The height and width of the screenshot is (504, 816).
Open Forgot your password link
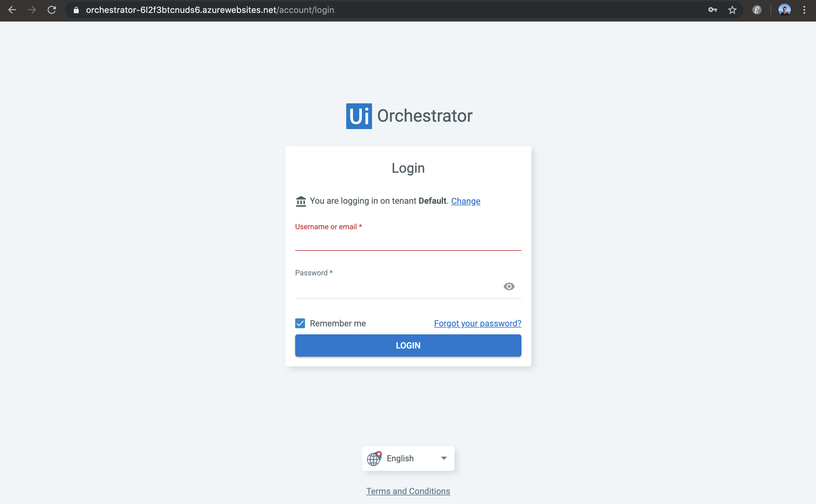pos(477,323)
